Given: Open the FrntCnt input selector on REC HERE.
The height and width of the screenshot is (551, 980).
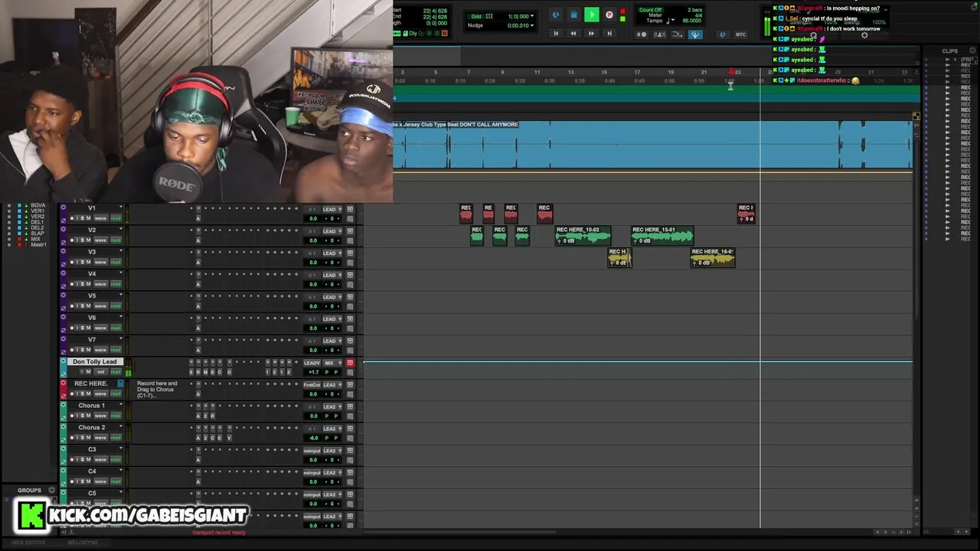Looking at the screenshot, I should tap(311, 385).
